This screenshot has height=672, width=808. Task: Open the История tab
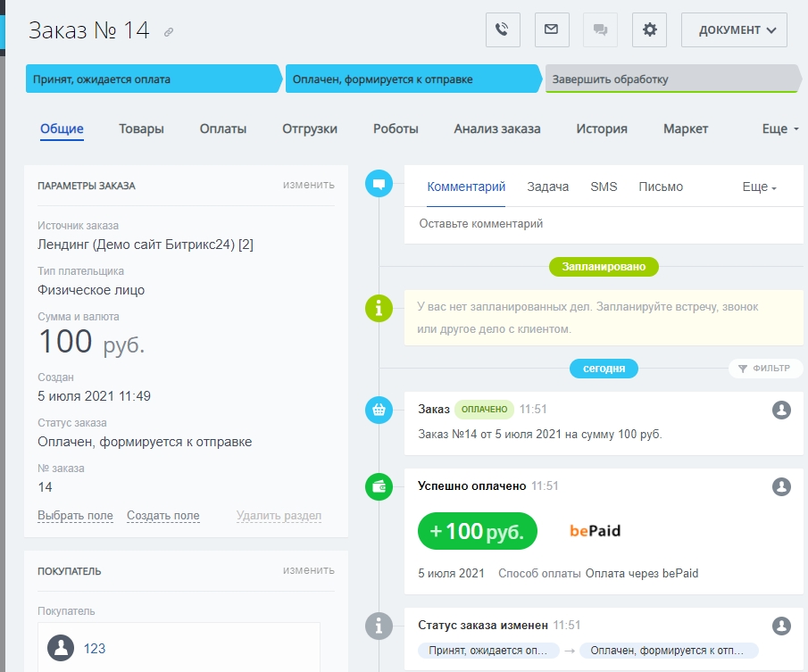pyautogui.click(x=601, y=129)
